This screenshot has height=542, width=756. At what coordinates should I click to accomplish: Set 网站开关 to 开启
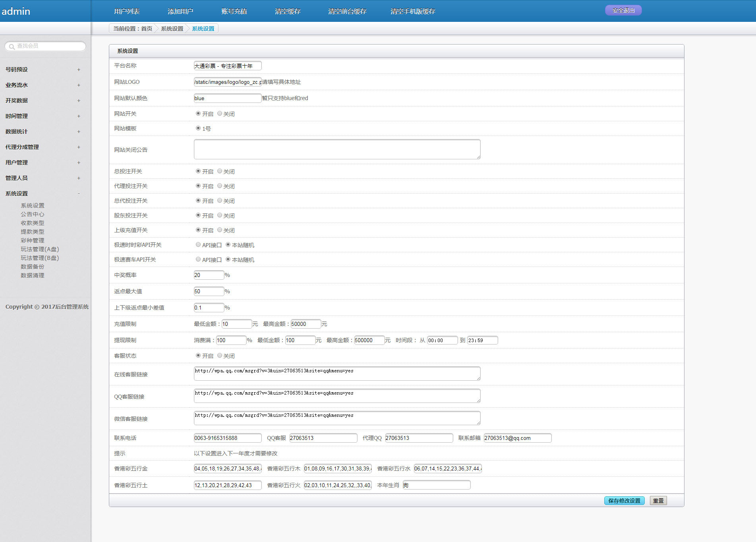[x=198, y=113]
